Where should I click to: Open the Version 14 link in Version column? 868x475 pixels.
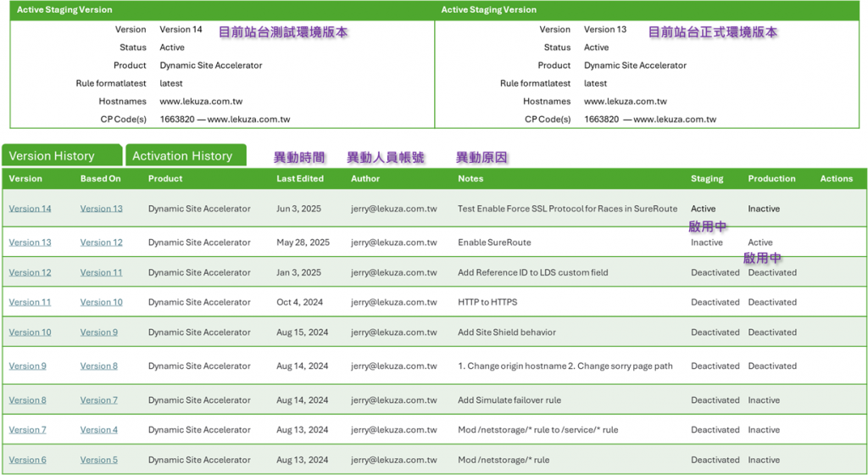click(30, 209)
